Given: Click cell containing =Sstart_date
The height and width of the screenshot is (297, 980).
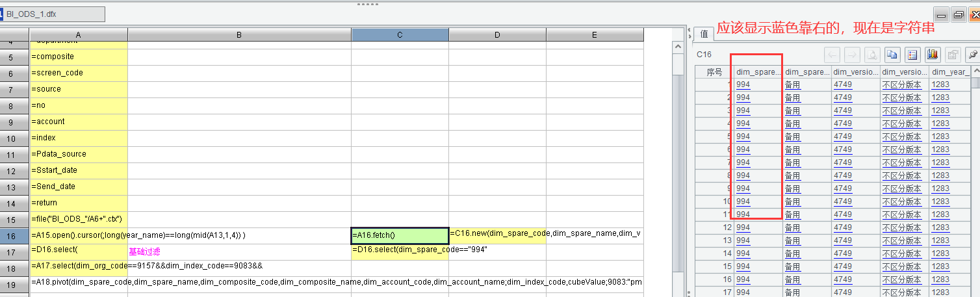Looking at the screenshot, I should click(79, 171).
